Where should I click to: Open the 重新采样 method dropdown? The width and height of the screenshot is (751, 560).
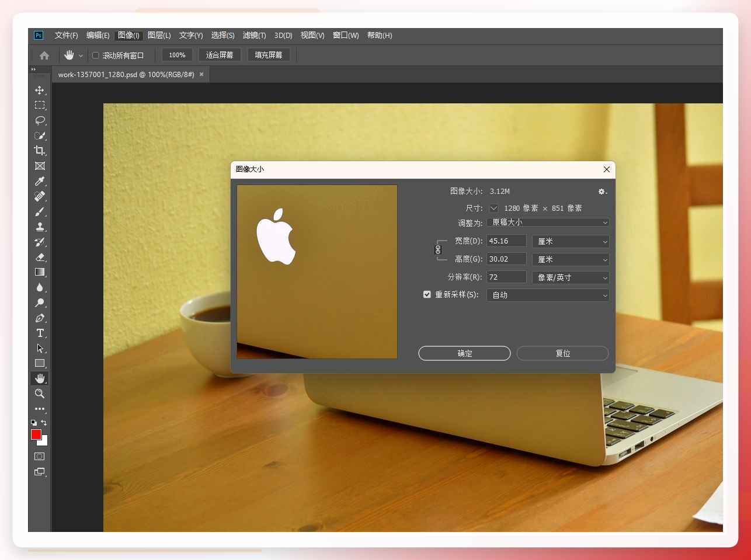point(548,295)
